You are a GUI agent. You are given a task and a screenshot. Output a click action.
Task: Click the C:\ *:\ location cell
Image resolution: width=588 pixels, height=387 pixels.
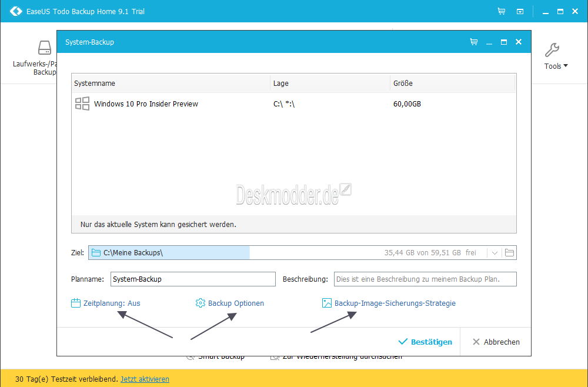284,104
